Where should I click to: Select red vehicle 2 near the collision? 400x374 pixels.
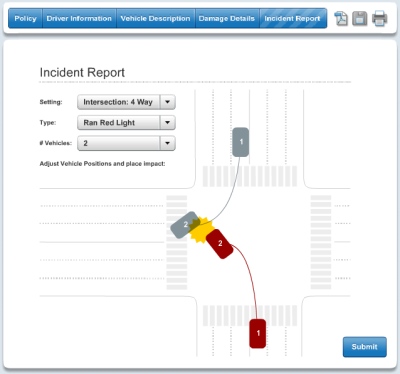point(220,244)
